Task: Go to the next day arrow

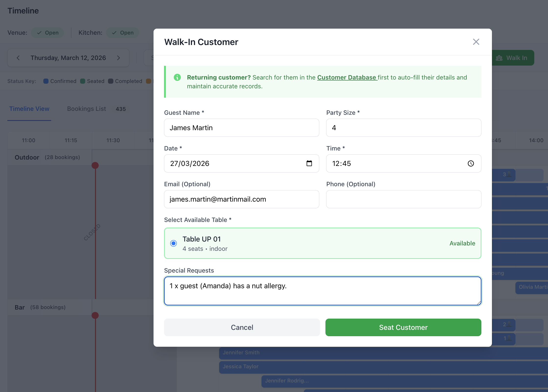Action: click(119, 58)
